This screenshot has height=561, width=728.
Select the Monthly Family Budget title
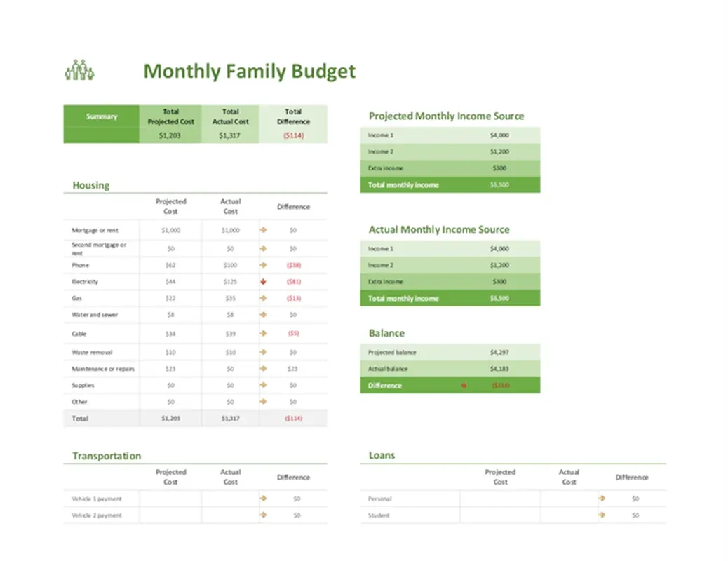[249, 71]
